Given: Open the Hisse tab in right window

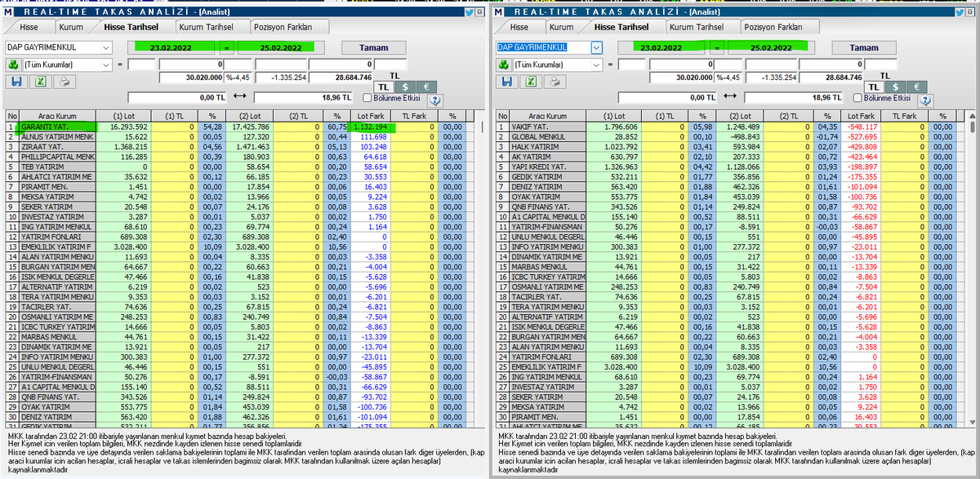Looking at the screenshot, I should pyautogui.click(x=521, y=27).
